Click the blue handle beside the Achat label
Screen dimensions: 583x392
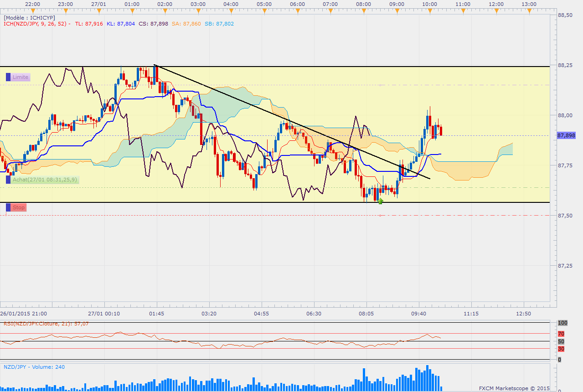pos(8,180)
